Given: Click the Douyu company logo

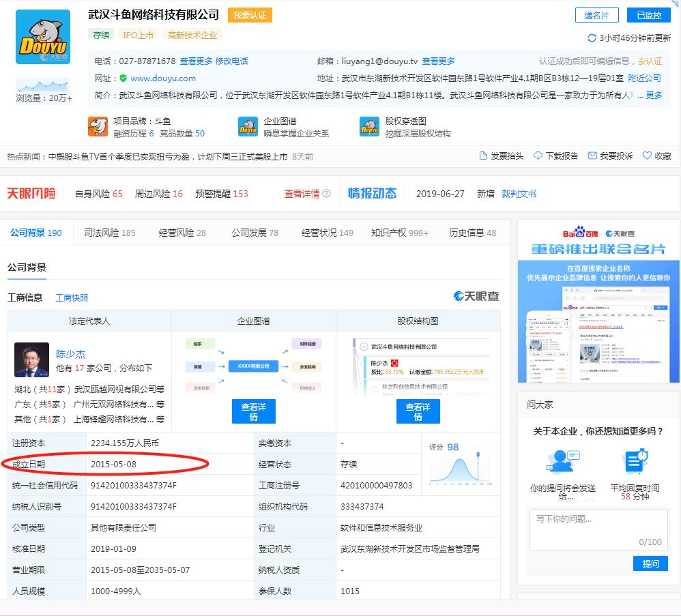Looking at the screenshot, I should coord(42,37).
